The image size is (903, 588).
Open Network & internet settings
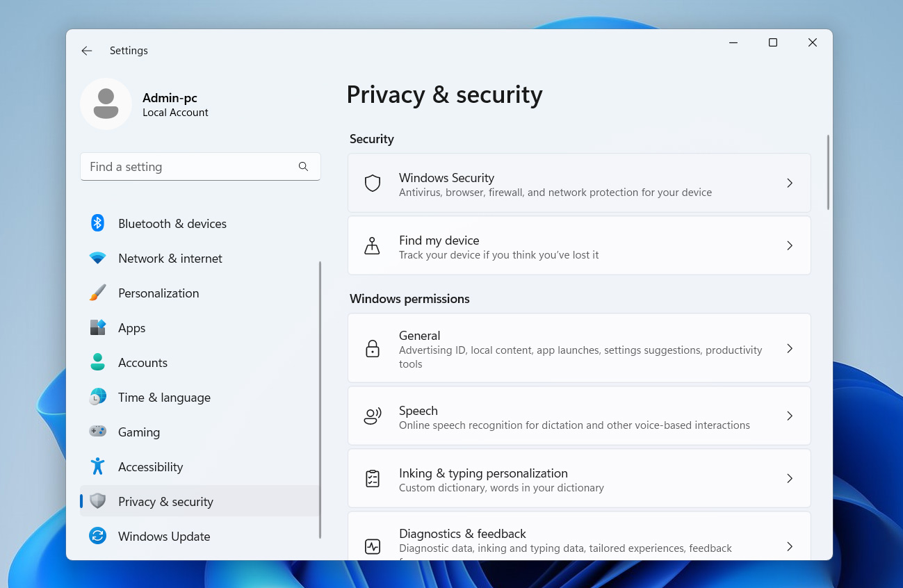pos(200,258)
